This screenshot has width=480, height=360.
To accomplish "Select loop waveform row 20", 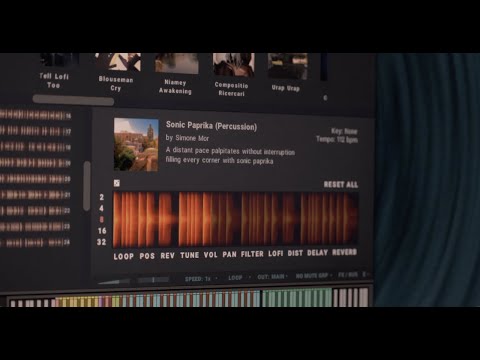I will (35, 179).
